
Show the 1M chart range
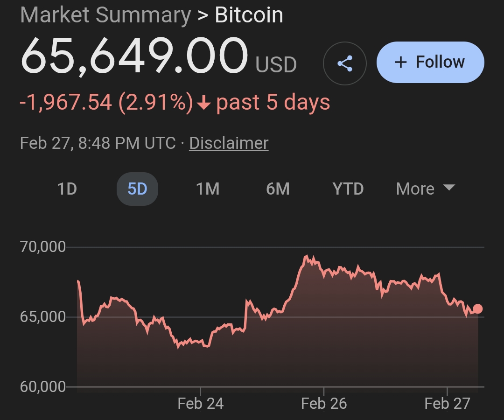(208, 189)
